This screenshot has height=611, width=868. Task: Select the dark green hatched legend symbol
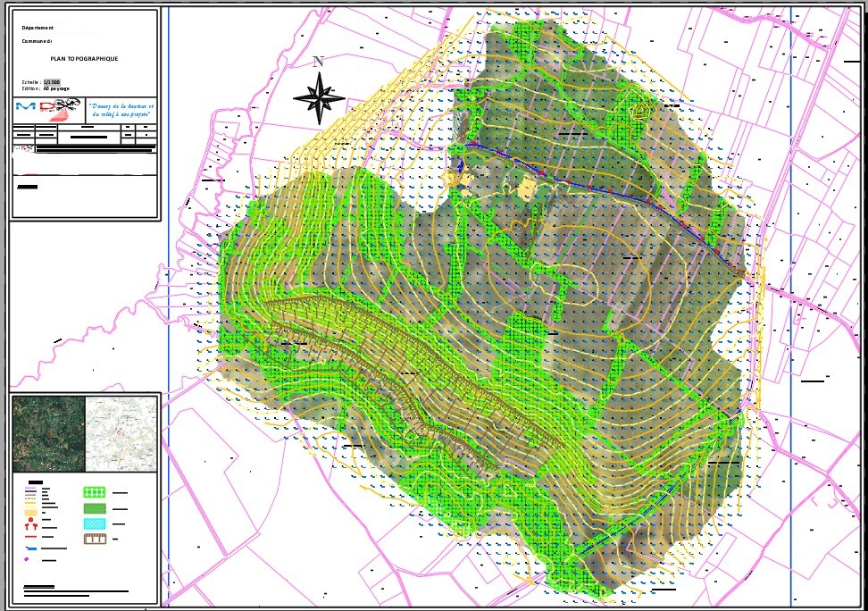(x=96, y=507)
